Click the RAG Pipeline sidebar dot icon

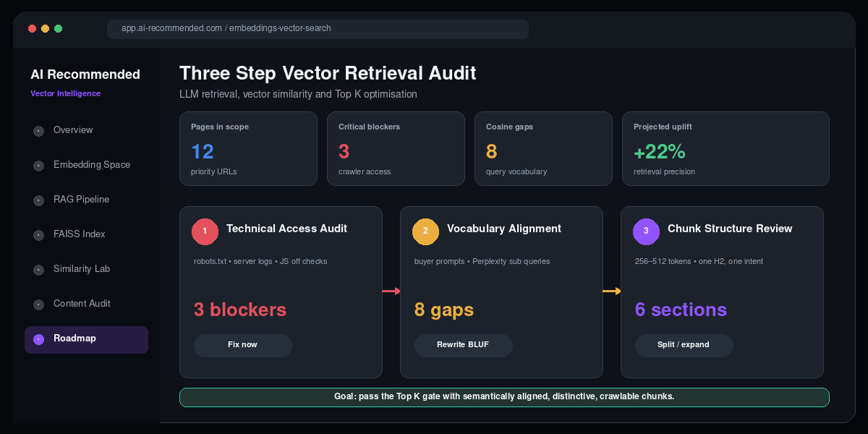coord(39,200)
